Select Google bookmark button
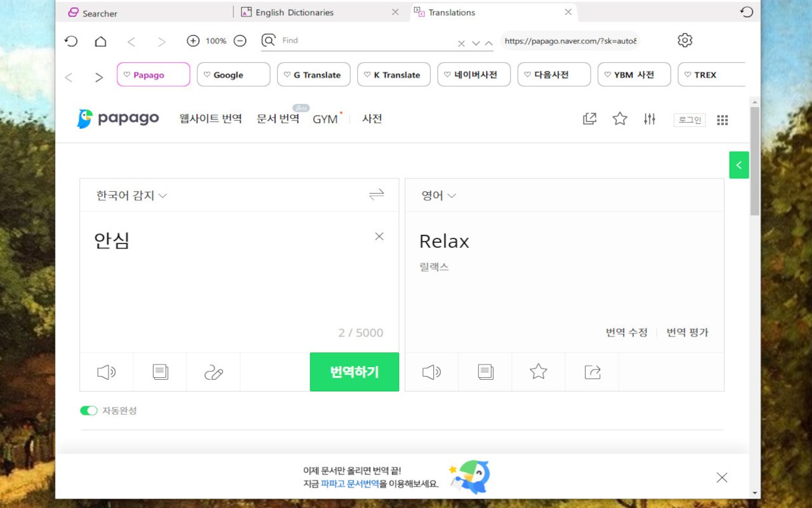Viewport: 812px width, 508px height. tap(233, 74)
